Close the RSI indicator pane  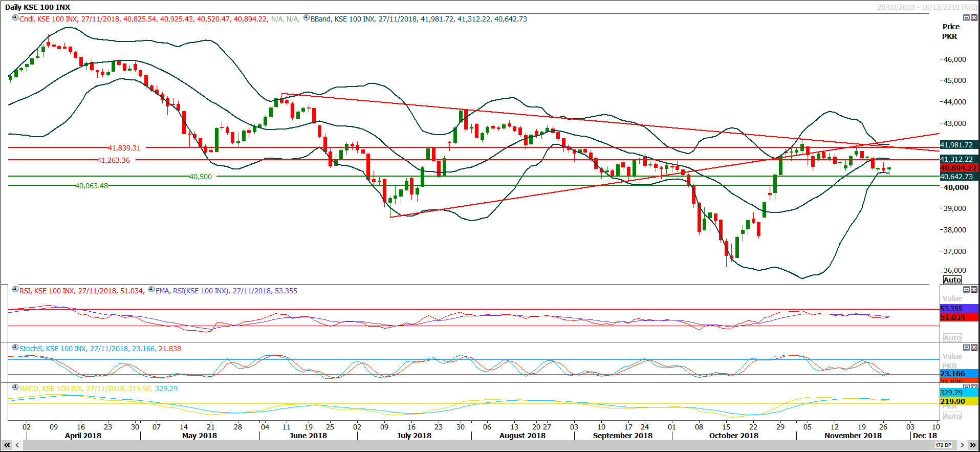(974, 290)
